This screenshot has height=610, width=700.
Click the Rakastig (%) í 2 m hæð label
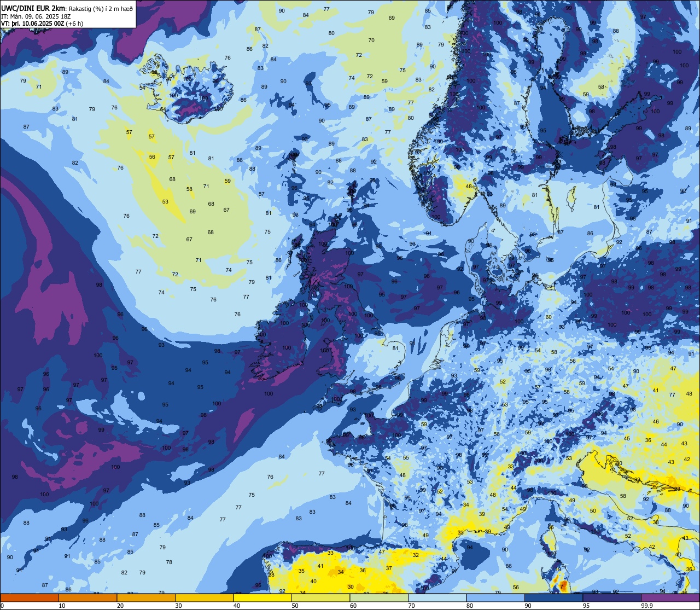tap(101, 9)
